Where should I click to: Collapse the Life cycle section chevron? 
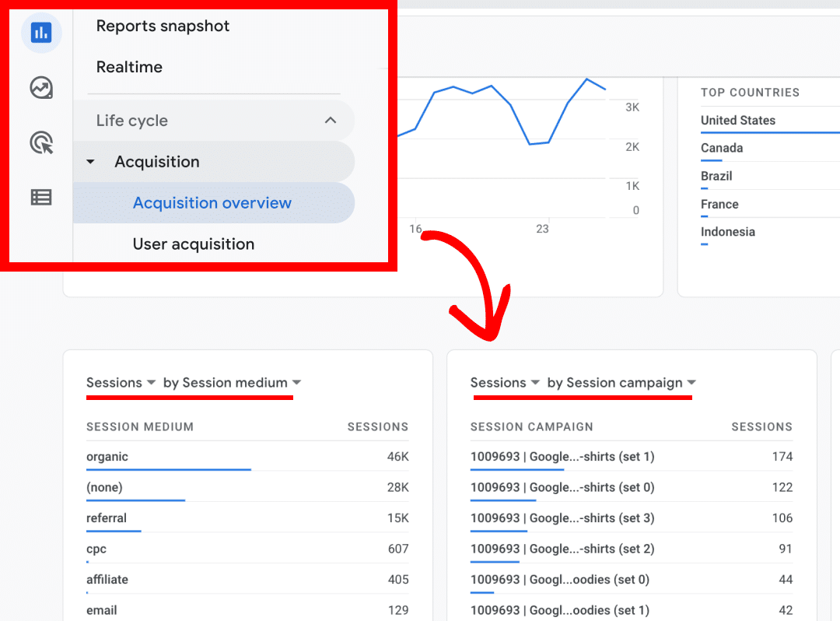click(331, 121)
